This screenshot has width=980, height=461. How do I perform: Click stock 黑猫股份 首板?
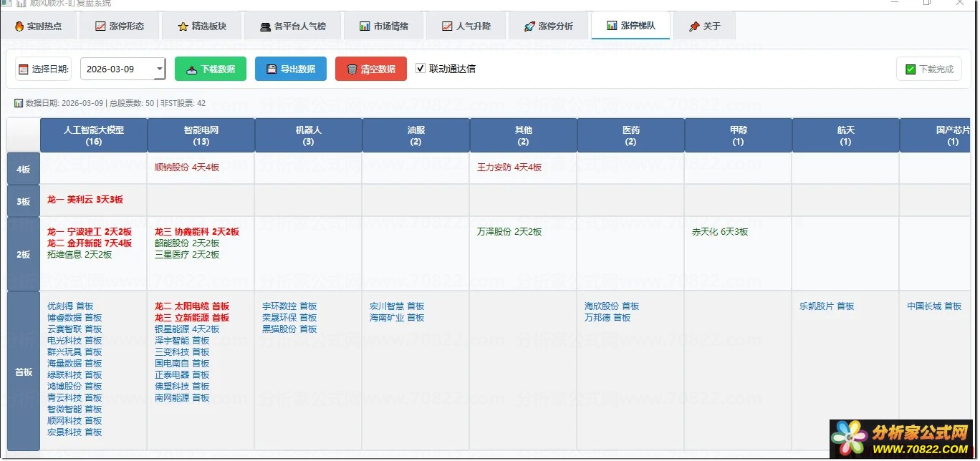point(289,329)
